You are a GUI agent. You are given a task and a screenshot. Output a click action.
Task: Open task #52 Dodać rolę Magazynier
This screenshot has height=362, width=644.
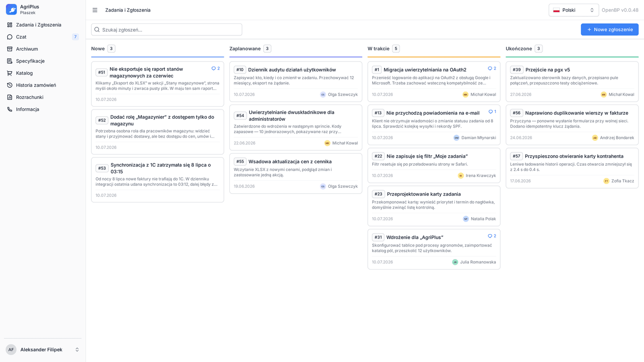157,132
